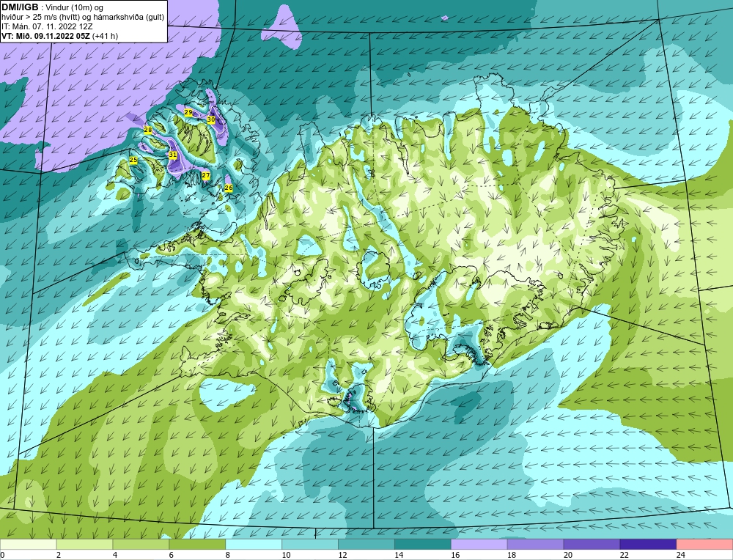Click the 'VT: Mið. 09.11.2022 05Z' valid time
Screen dimensions: 733x560
(x=45, y=36)
